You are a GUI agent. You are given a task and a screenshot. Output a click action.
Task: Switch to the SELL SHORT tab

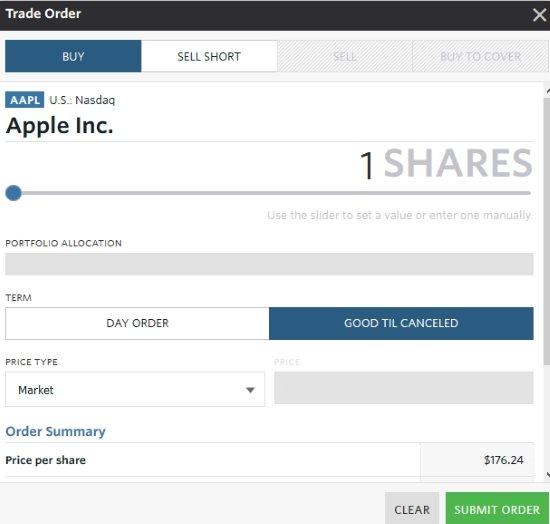209,56
